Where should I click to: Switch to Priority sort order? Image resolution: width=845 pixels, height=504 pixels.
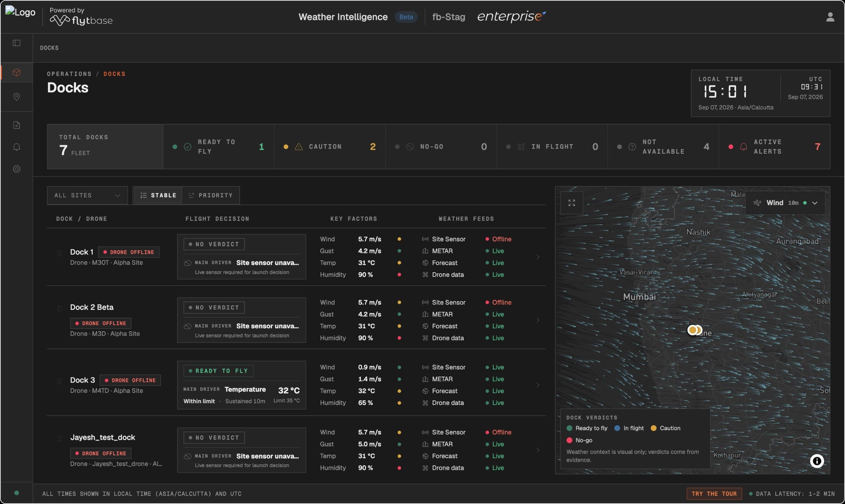[x=211, y=195]
